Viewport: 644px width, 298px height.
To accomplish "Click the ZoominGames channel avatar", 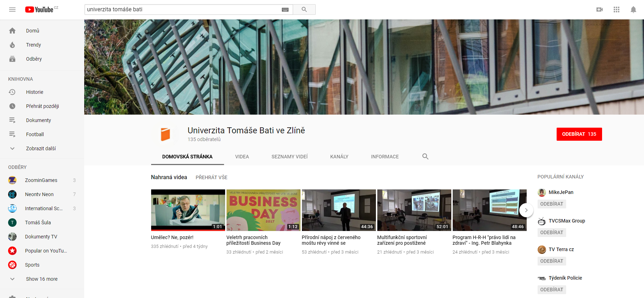I will pos(12,180).
